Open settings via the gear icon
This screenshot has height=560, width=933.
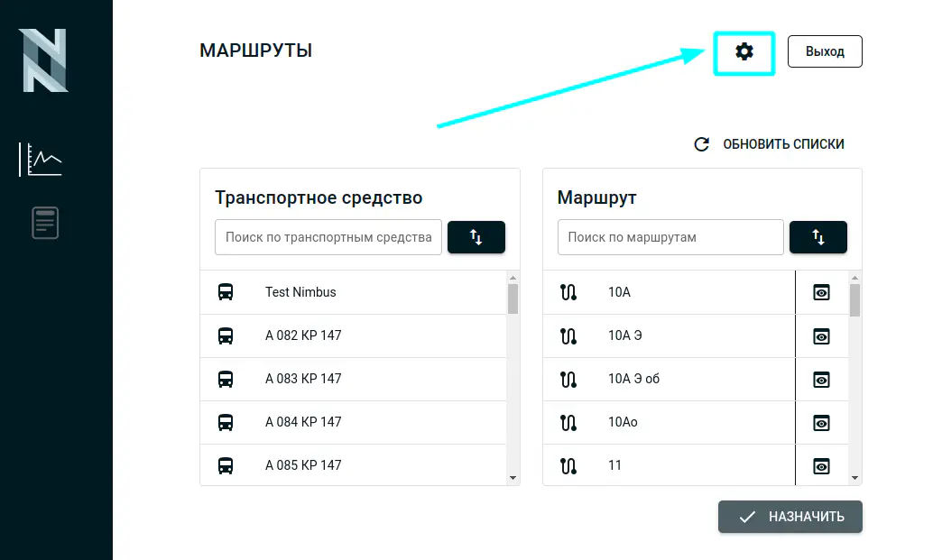click(x=744, y=52)
